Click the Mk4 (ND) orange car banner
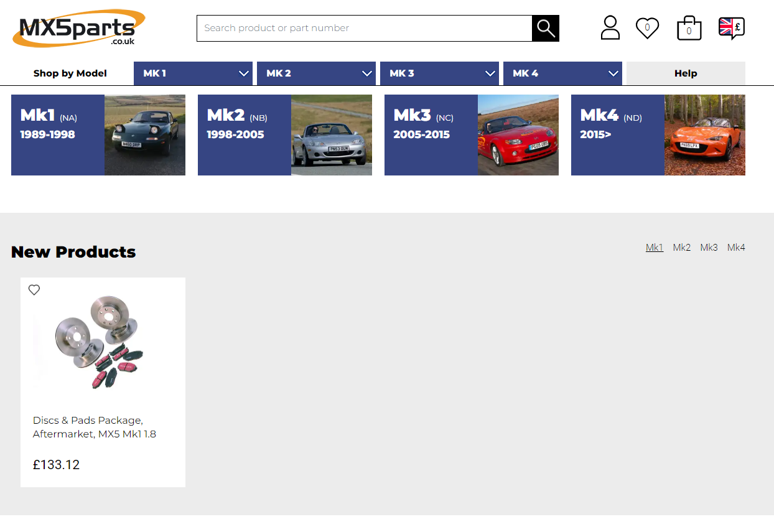Viewport: 774px width, 532px height. click(658, 135)
